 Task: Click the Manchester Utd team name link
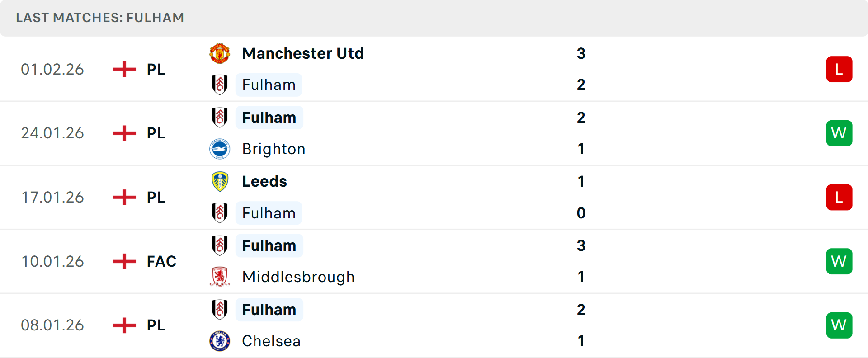(x=303, y=53)
